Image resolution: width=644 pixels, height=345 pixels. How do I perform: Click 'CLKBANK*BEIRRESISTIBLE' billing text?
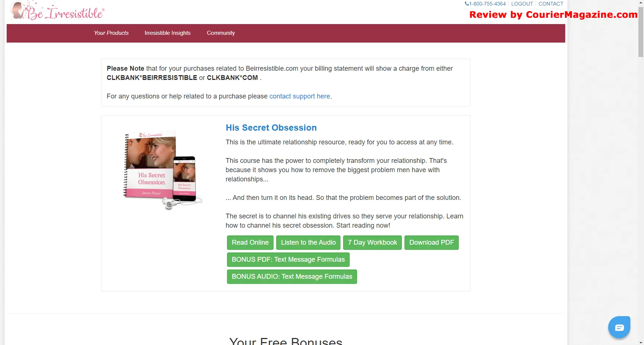click(152, 78)
